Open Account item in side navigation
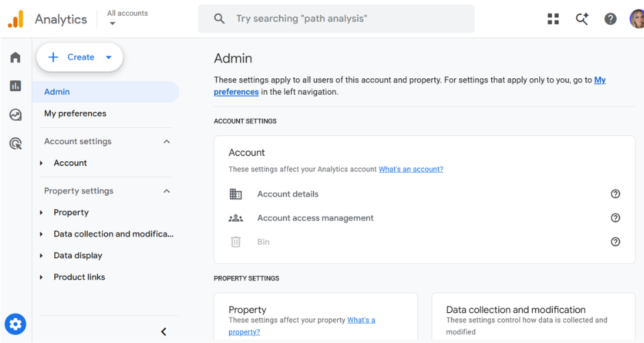The image size is (644, 343). click(71, 163)
